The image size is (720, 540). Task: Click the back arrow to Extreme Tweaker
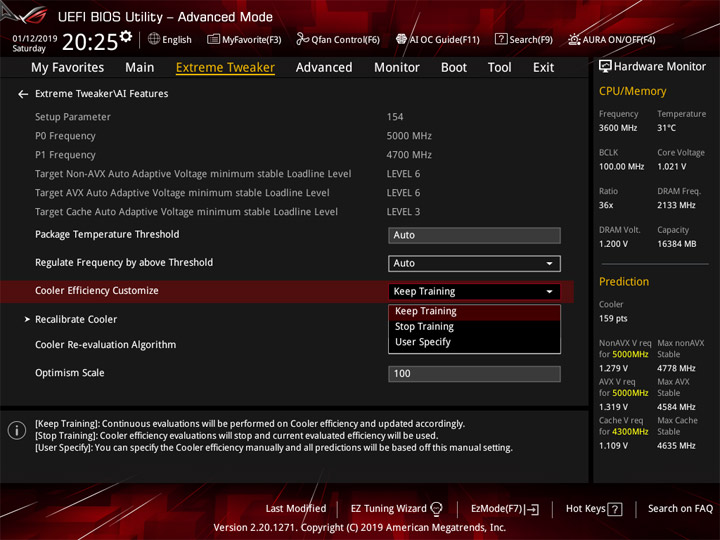(x=23, y=94)
